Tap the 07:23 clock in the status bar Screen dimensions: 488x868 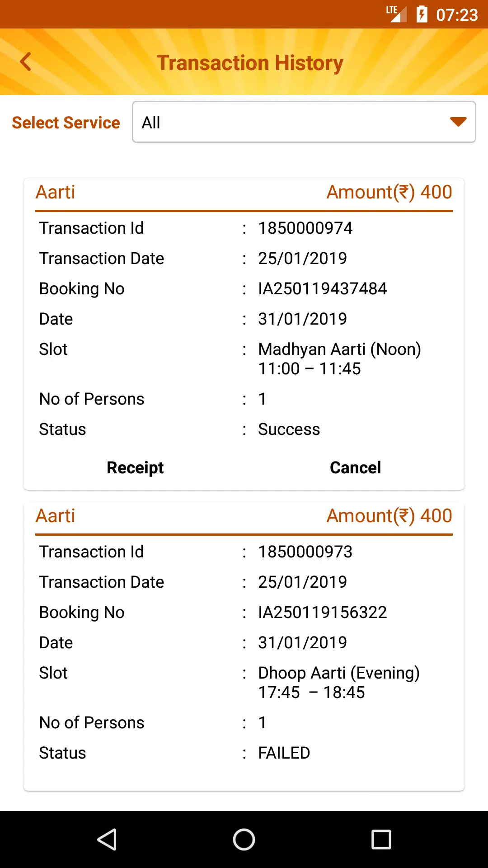click(x=457, y=15)
